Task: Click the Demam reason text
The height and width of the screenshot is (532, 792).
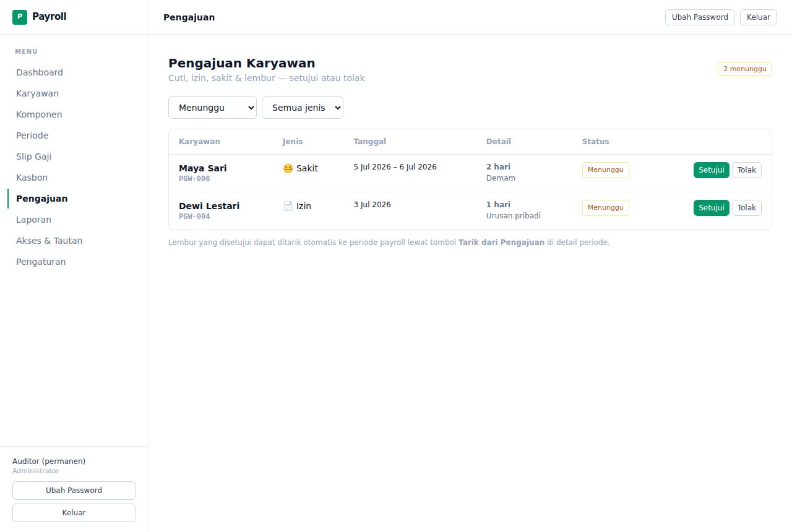Action: coord(501,178)
